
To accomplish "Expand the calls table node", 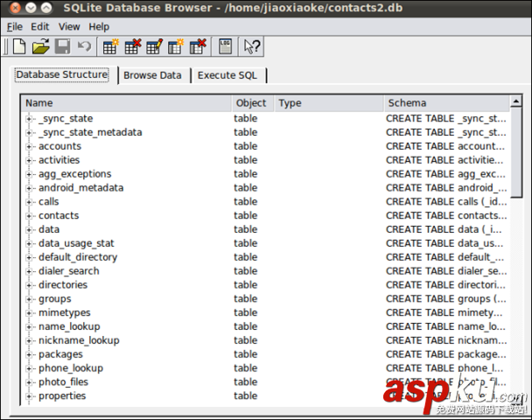I will point(29,202).
